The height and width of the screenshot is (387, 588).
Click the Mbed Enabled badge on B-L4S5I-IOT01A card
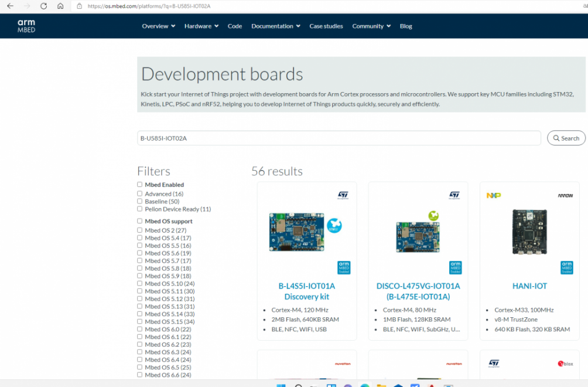[x=344, y=267]
